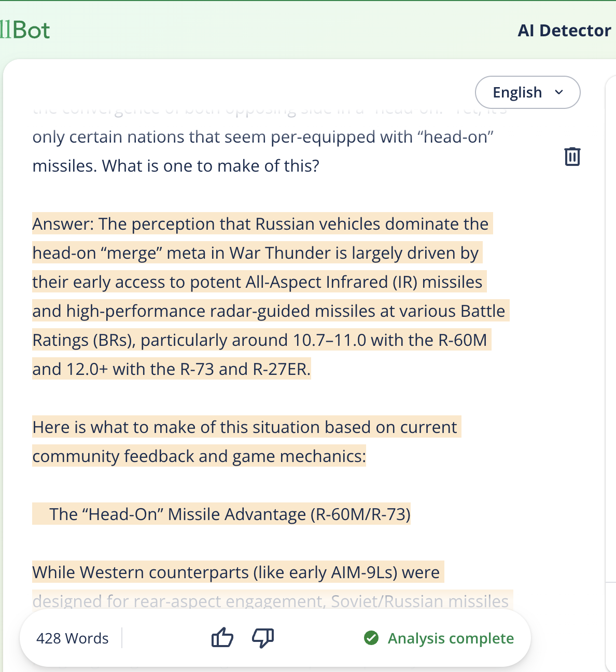Select the AI Detector header item
Image resolution: width=616 pixels, height=672 pixels.
564,31
